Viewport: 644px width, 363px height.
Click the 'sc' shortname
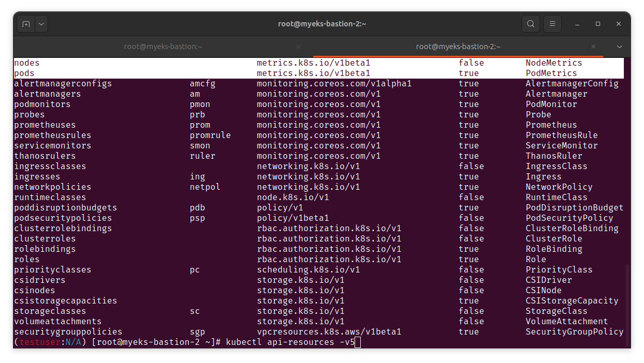(x=195, y=311)
